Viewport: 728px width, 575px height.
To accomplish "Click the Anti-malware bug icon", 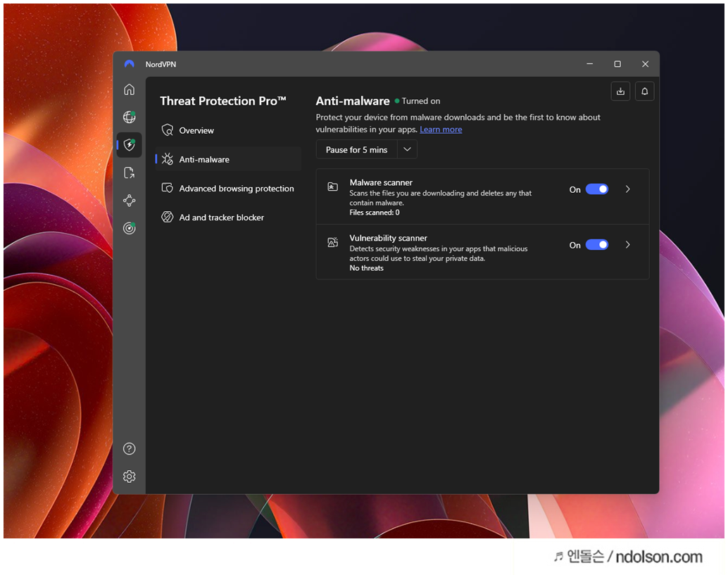I will (x=167, y=159).
